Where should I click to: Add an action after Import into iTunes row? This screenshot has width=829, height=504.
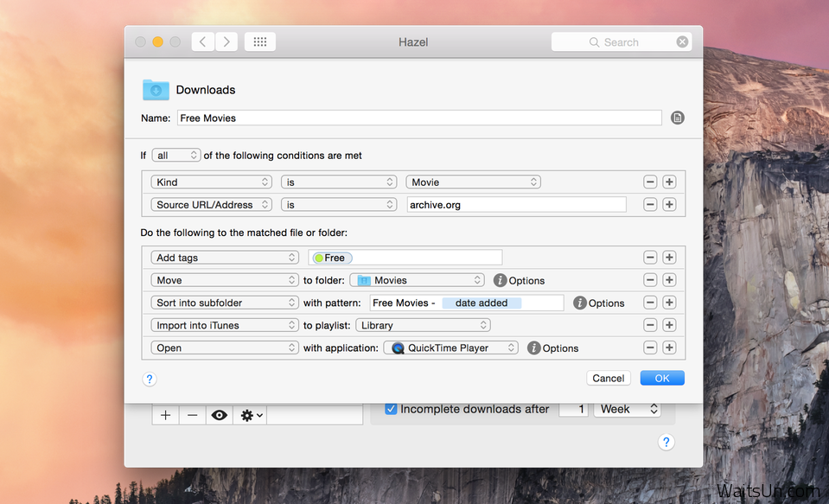669,325
